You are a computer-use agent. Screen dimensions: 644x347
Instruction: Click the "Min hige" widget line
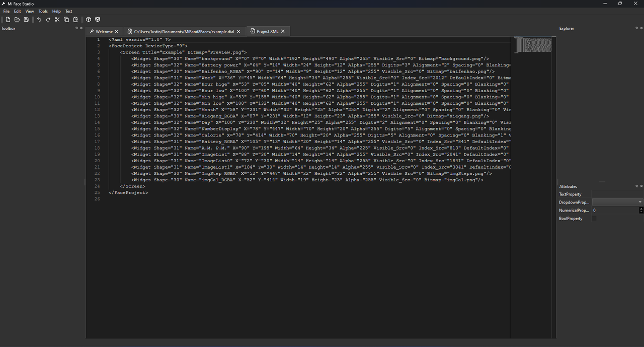321,97
